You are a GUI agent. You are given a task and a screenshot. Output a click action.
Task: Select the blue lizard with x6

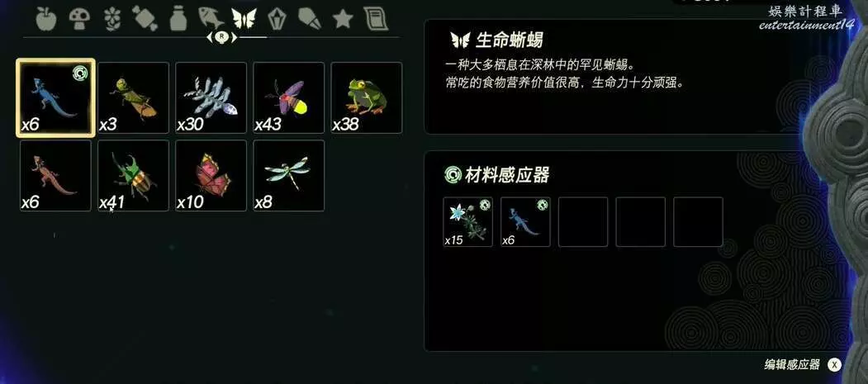(55, 97)
